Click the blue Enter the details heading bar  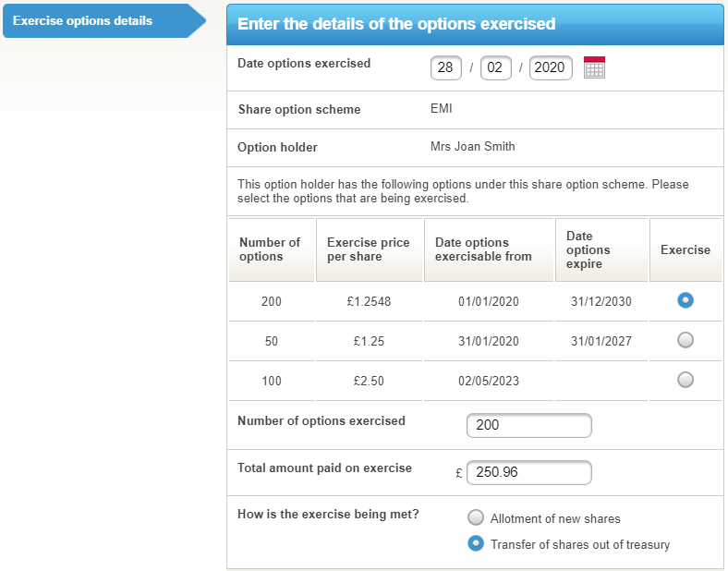[x=475, y=24]
